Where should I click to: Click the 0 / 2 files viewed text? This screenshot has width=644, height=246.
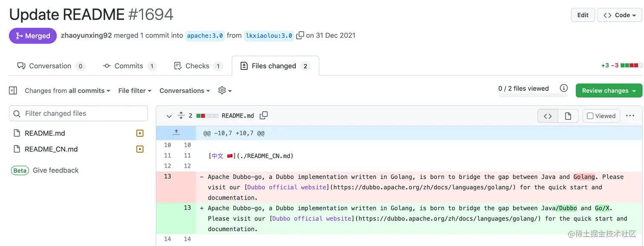tap(523, 88)
